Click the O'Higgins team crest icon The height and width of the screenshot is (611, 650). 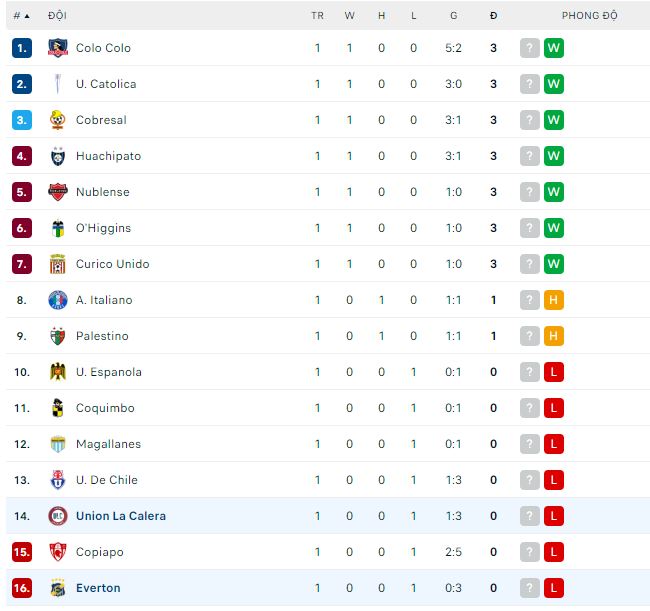pos(57,228)
